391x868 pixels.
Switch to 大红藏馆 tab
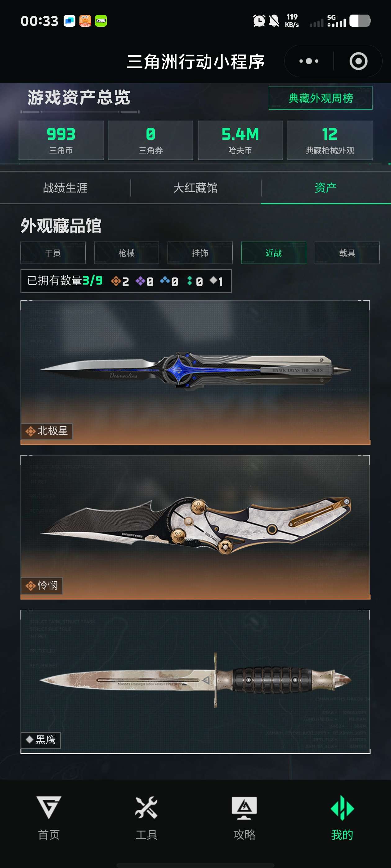[x=195, y=188]
